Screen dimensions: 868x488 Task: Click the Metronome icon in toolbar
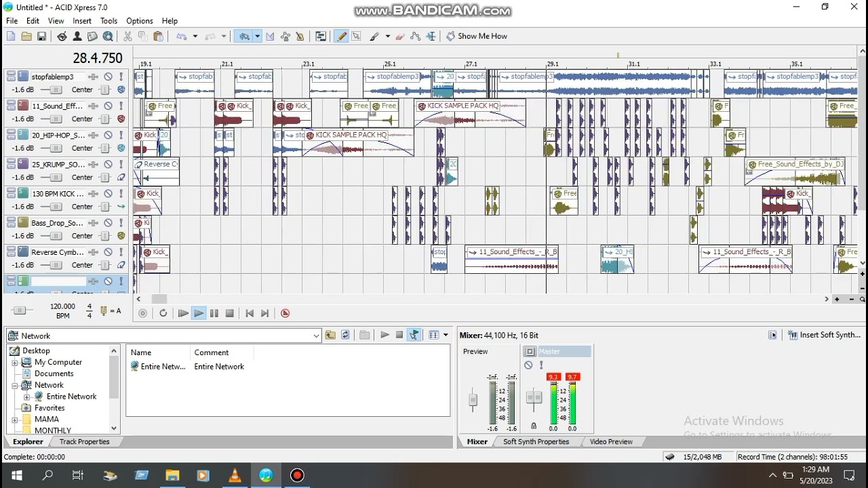(300, 37)
